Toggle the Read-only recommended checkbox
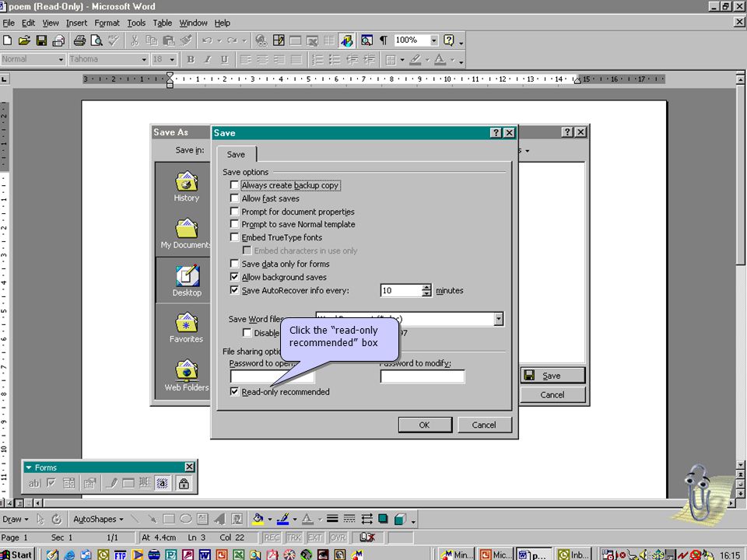 point(234,391)
